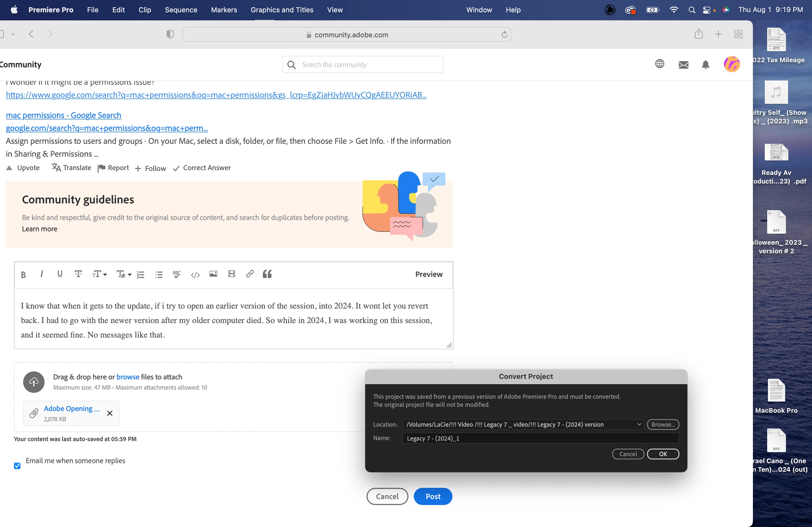Insert a blockquote using the quote icon
Viewport: 812px width, 527px height.
coord(267,274)
